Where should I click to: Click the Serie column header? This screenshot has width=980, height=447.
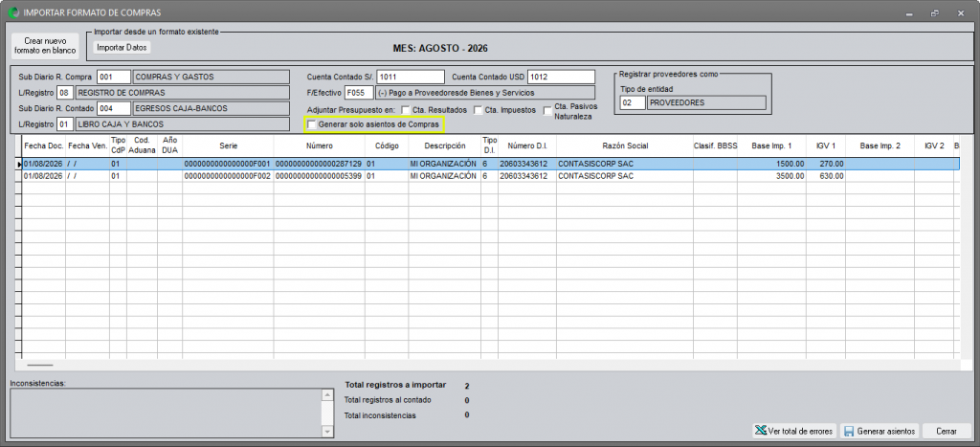click(228, 145)
